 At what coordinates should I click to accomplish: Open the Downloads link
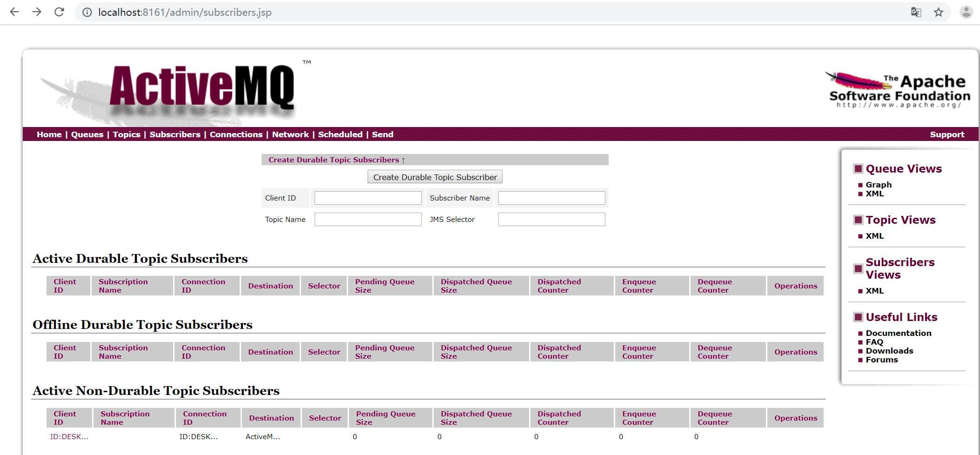889,351
